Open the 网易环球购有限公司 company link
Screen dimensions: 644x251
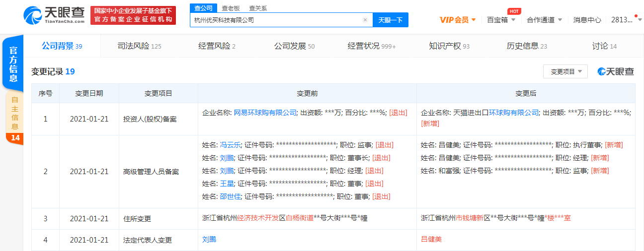pos(265,113)
